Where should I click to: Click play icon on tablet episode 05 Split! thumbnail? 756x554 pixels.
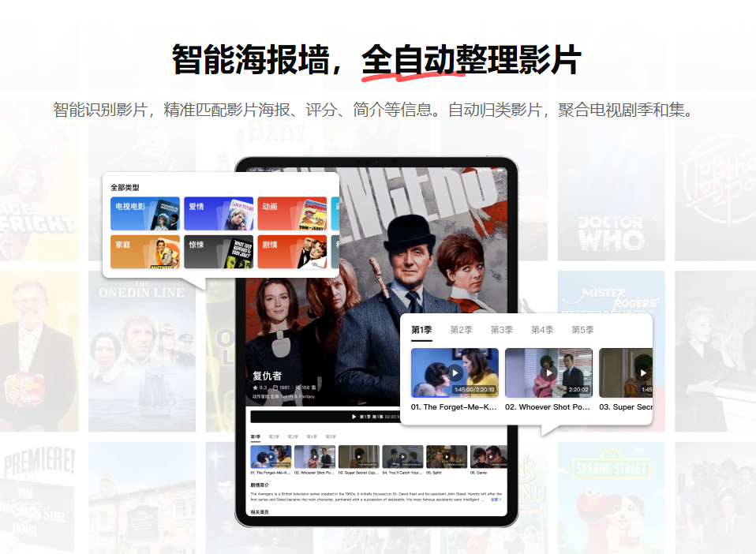447,457
